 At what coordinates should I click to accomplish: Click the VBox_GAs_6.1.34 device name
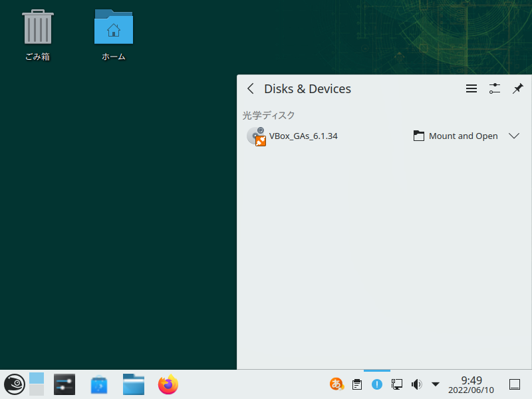click(303, 136)
